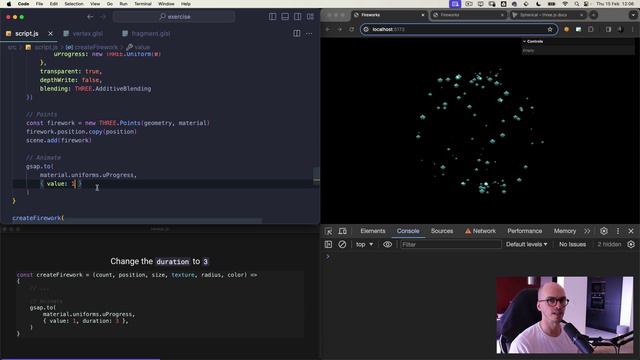Bookmark this page with the star icon
640x360 pixels.
(x=550, y=29)
